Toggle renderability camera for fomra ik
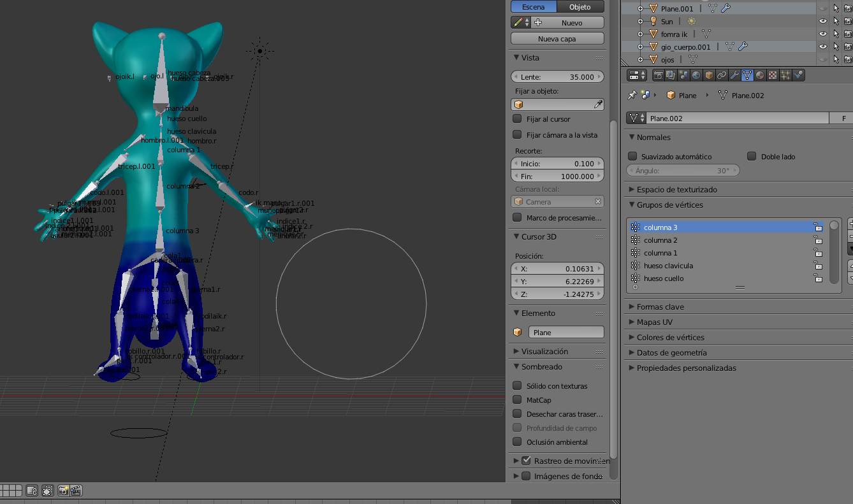This screenshot has width=853, height=504. pyautogui.click(x=848, y=34)
